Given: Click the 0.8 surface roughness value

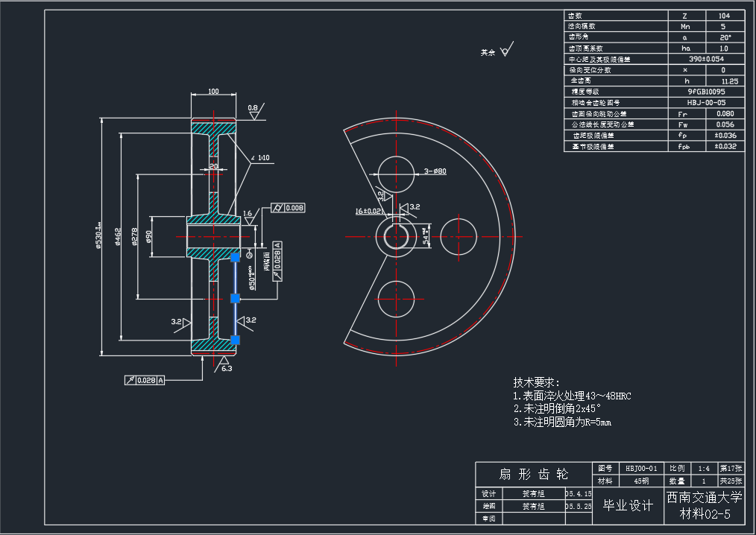Looking at the screenshot, I should 253,108.
